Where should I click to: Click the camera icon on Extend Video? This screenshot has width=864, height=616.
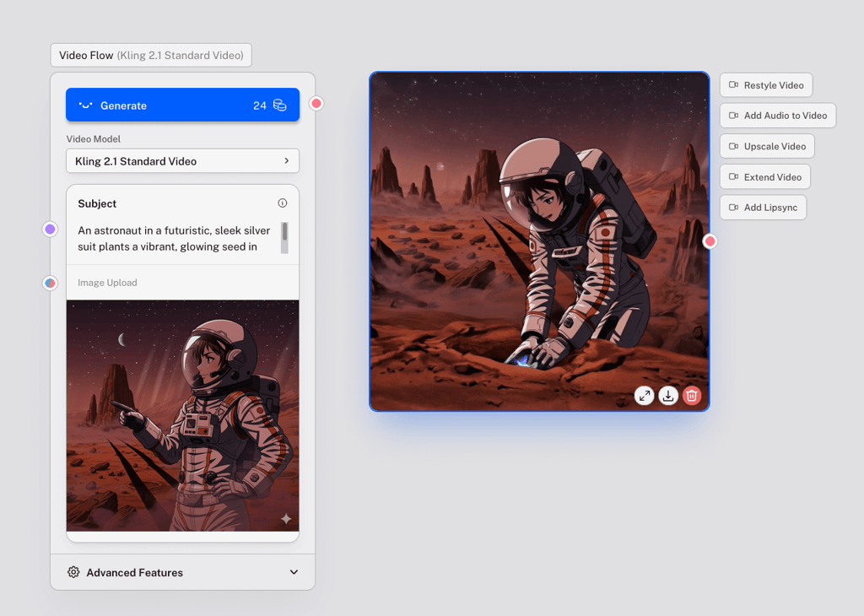pyautogui.click(x=733, y=177)
